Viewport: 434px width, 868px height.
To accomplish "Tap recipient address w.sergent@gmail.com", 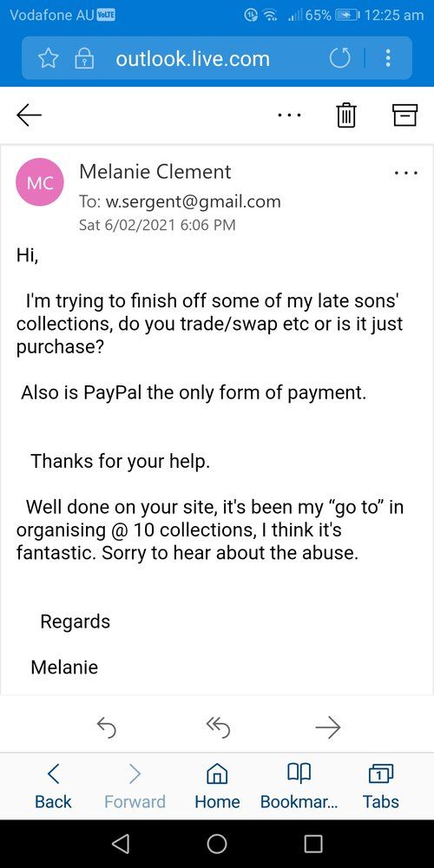I will tap(193, 202).
